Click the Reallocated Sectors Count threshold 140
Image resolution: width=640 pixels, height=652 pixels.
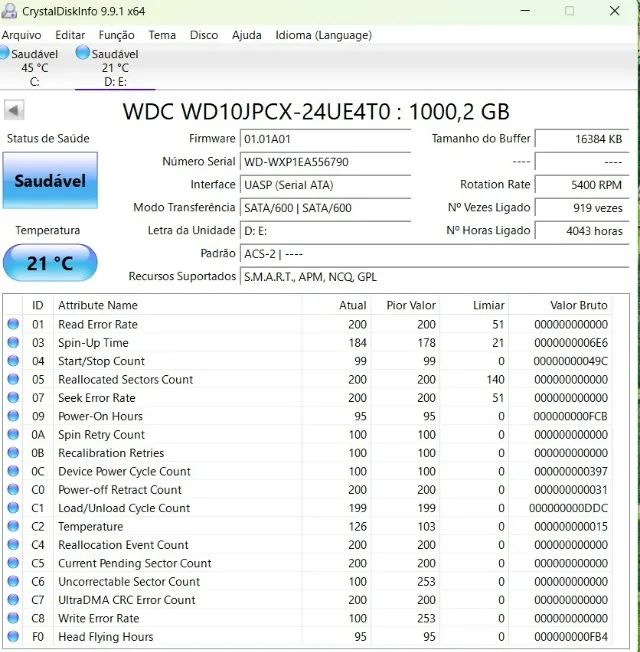point(495,379)
